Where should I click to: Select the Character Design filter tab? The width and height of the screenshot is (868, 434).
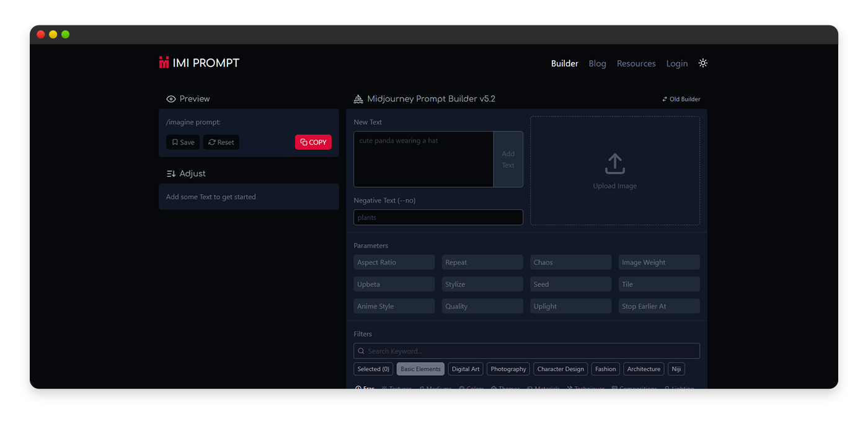[x=560, y=369]
